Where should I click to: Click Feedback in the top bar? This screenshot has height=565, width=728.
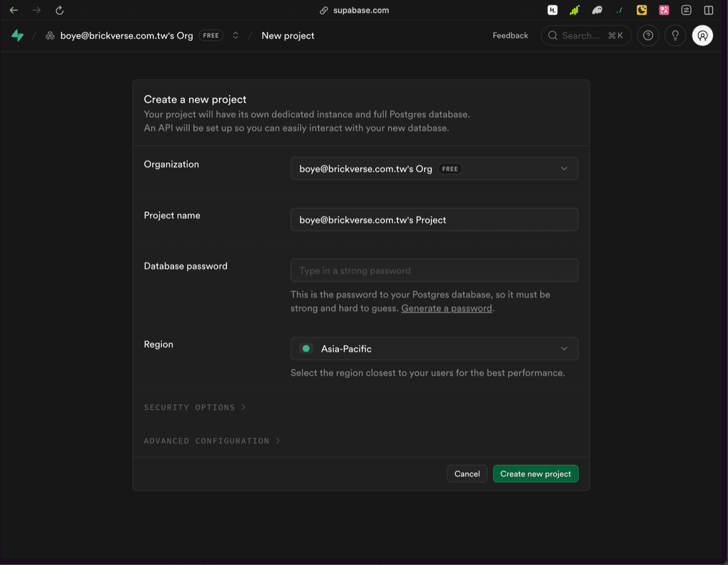[510, 36]
